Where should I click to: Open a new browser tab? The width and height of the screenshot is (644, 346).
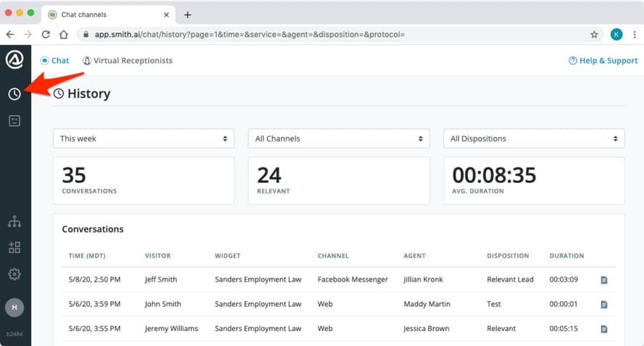coord(187,15)
